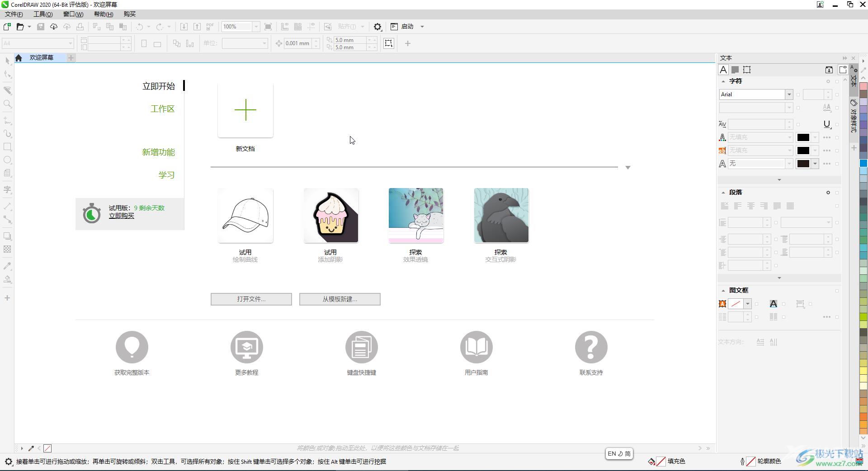Open Keyboard Shortcuts icon
The height and width of the screenshot is (471, 868).
pyautogui.click(x=362, y=347)
